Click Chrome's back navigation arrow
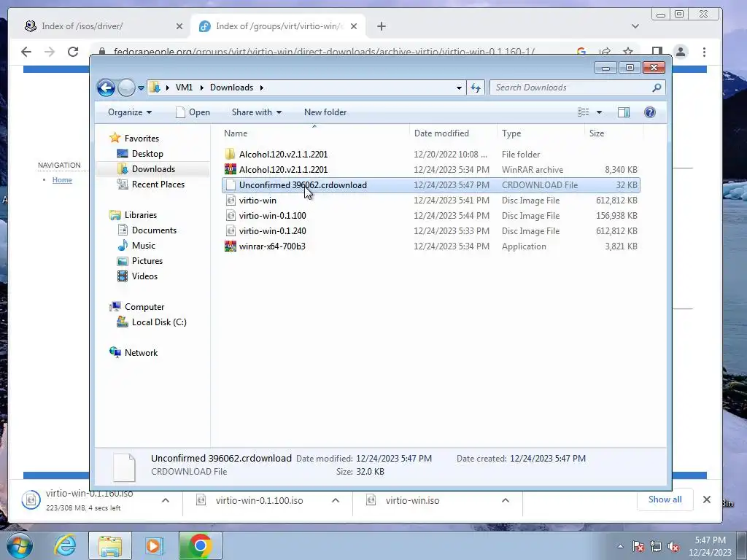 point(26,52)
